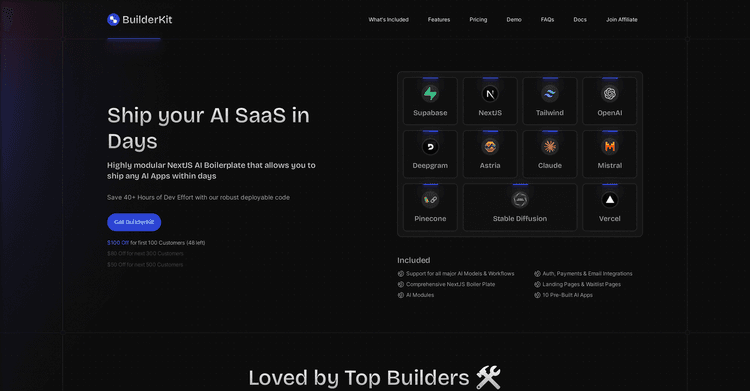Viewport: 750px width, 391px height.
Task: Click the Deepgram logo icon
Action: [430, 146]
